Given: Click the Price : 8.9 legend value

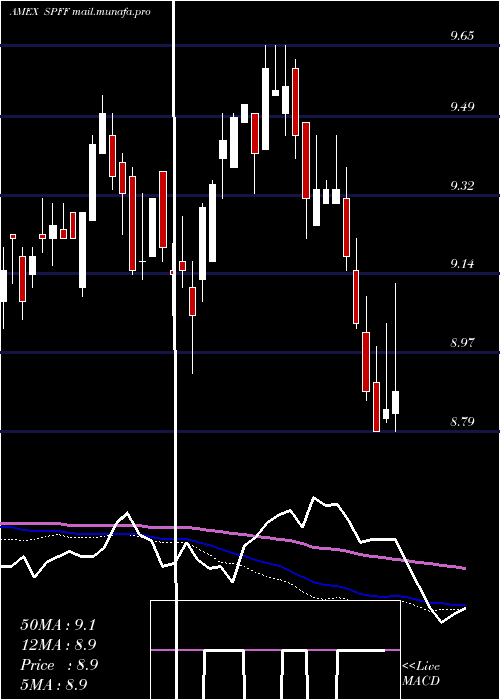Looking at the screenshot, I should pos(59,665).
